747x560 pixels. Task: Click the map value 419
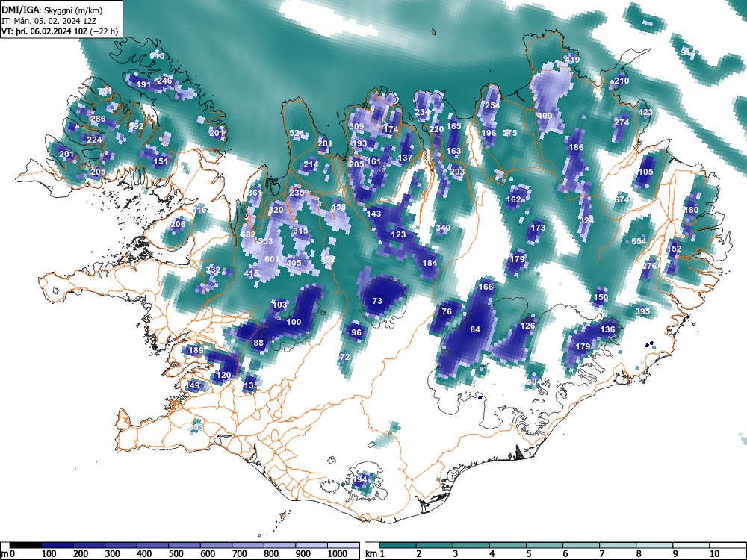pyautogui.click(x=572, y=60)
